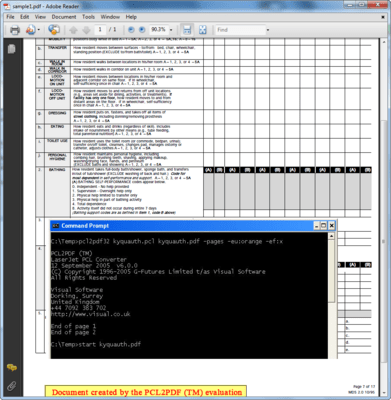Open the Find options dropdown arrow
Viewport: 391px width, 400px height.
(x=268, y=30)
